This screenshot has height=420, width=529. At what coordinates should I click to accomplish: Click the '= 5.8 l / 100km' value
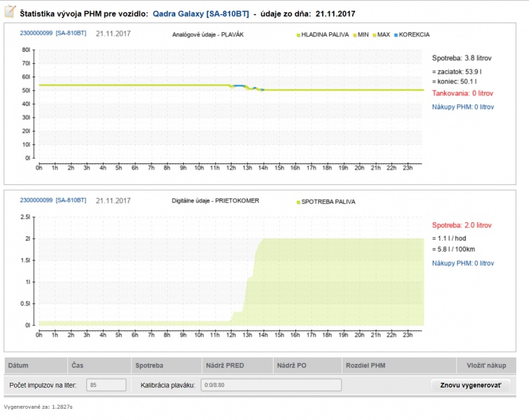[x=453, y=250]
